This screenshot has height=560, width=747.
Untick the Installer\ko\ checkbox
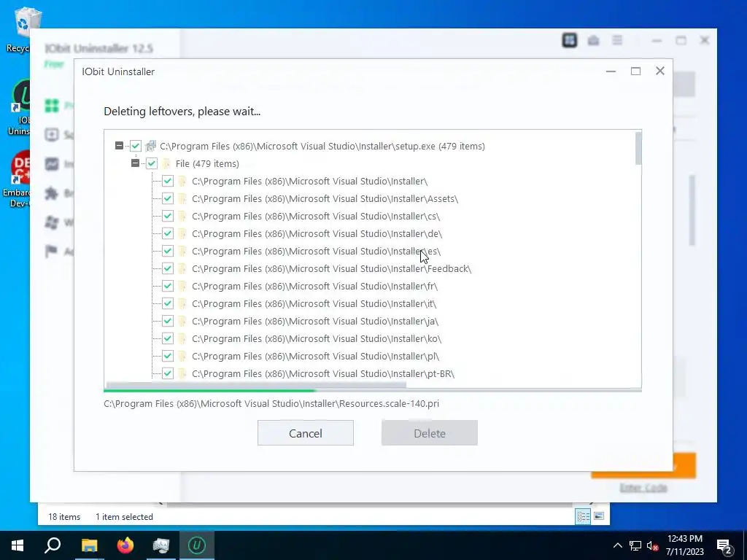coord(168,338)
